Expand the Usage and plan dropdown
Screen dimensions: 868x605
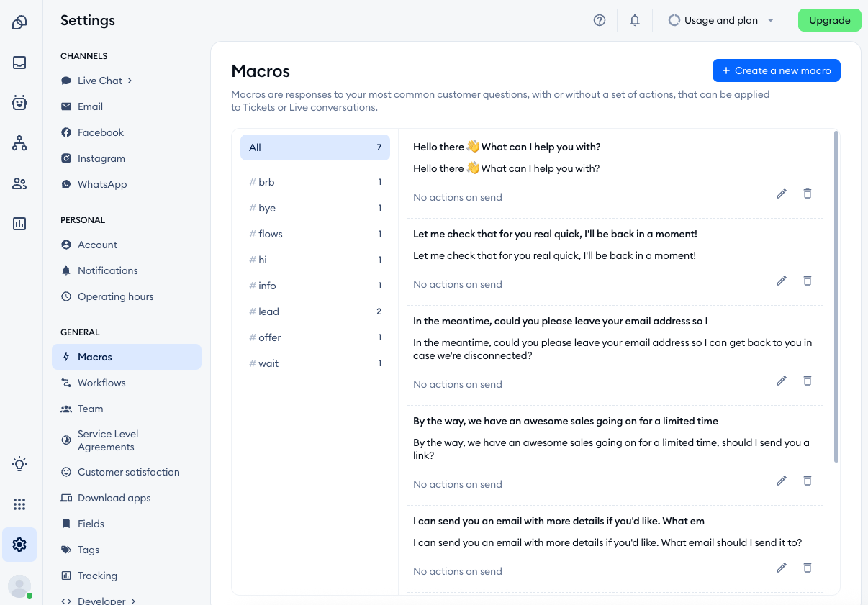[721, 20]
